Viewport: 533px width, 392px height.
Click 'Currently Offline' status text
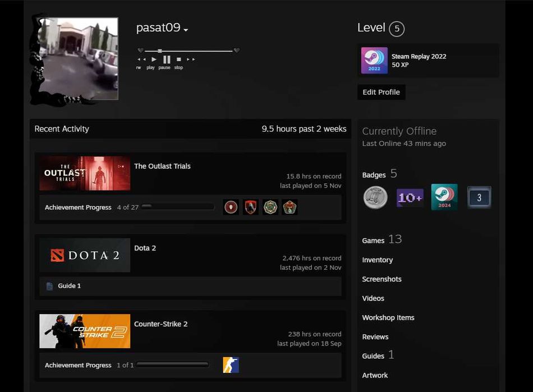pos(399,131)
